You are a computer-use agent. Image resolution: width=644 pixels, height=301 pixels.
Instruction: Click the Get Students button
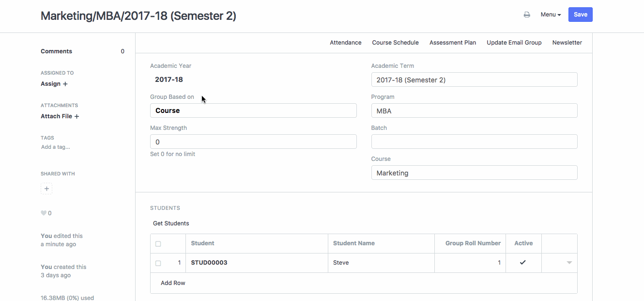[171, 223]
